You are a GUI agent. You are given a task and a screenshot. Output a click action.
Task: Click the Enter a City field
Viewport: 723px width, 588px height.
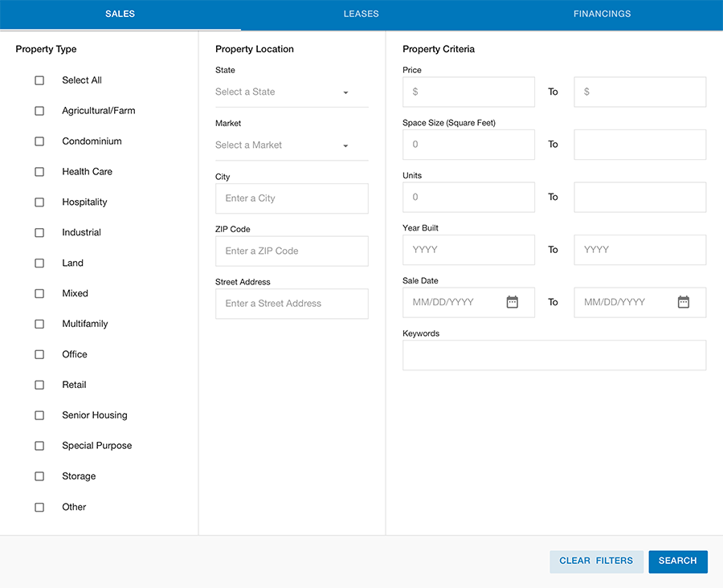coord(292,198)
